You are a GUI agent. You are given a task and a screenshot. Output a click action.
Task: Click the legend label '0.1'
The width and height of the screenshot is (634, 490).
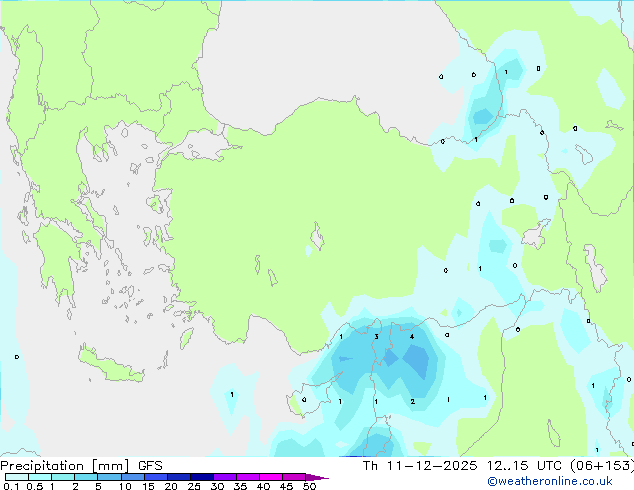pos(11,486)
